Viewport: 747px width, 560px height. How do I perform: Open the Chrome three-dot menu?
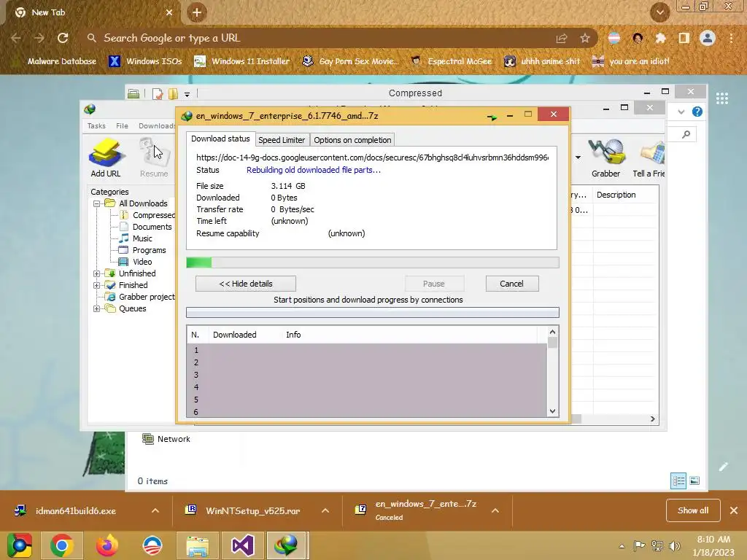pos(731,38)
